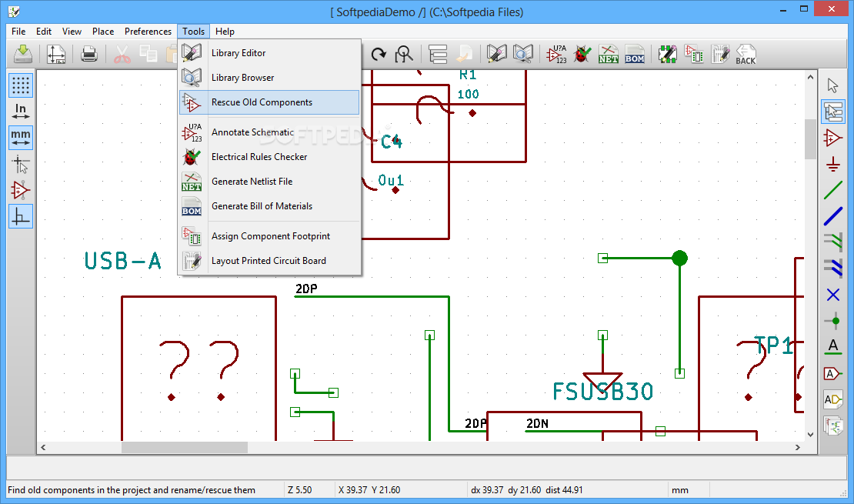
Task: Toggle grid visibility on left toolbar
Action: [x=21, y=85]
